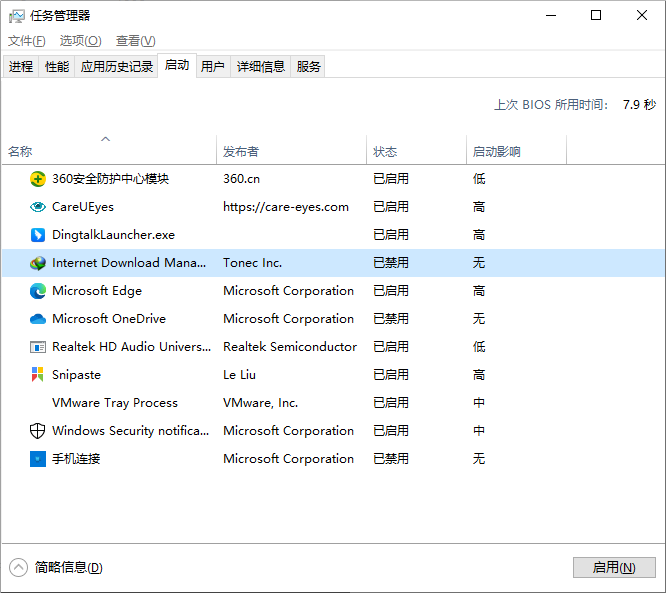Click the Internet Download Manager icon

[38, 263]
